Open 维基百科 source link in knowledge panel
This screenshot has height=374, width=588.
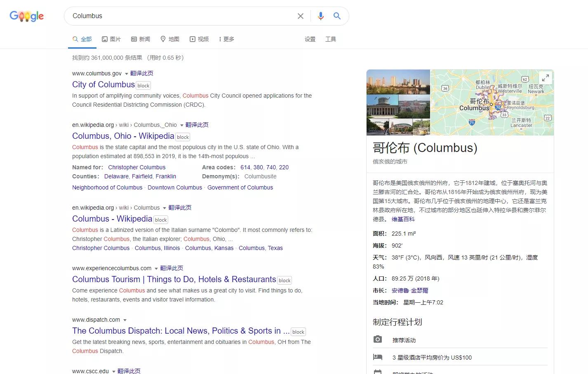click(x=403, y=219)
